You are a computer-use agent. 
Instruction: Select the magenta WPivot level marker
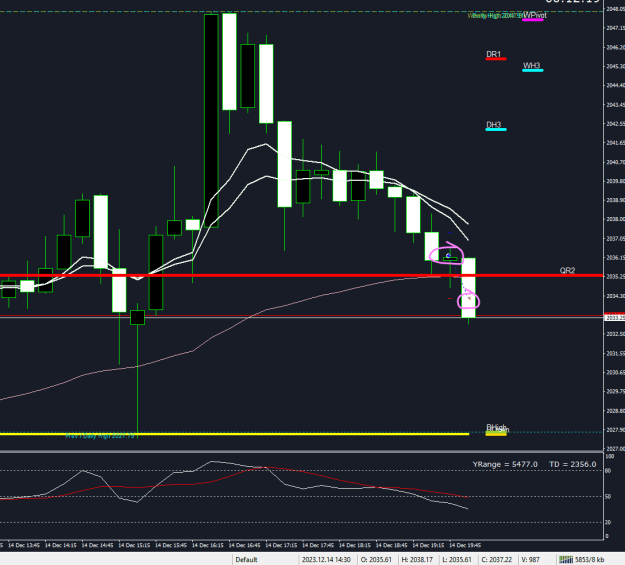pyautogui.click(x=533, y=19)
